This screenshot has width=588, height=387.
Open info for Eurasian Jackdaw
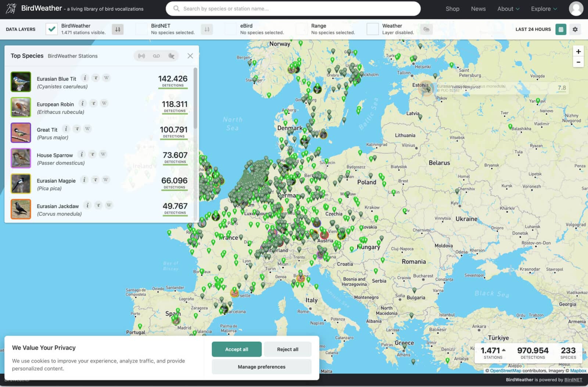click(x=87, y=205)
